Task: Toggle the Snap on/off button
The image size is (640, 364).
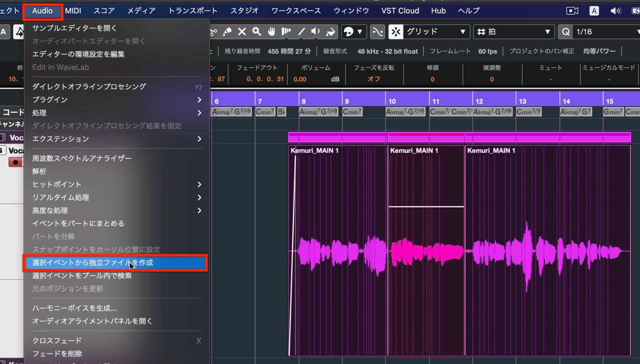Action: [396, 32]
